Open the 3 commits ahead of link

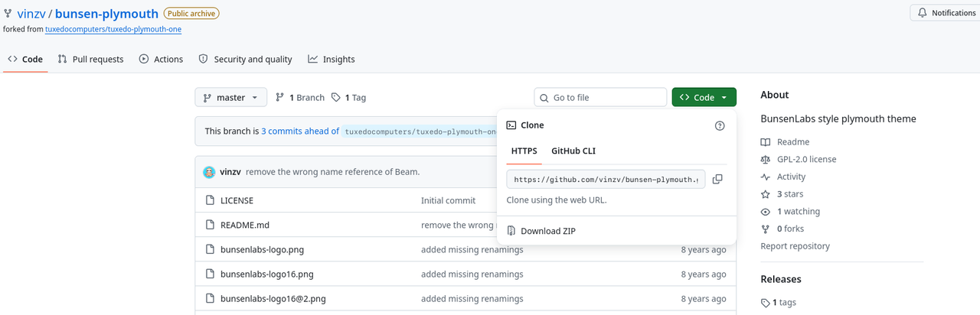click(300, 131)
